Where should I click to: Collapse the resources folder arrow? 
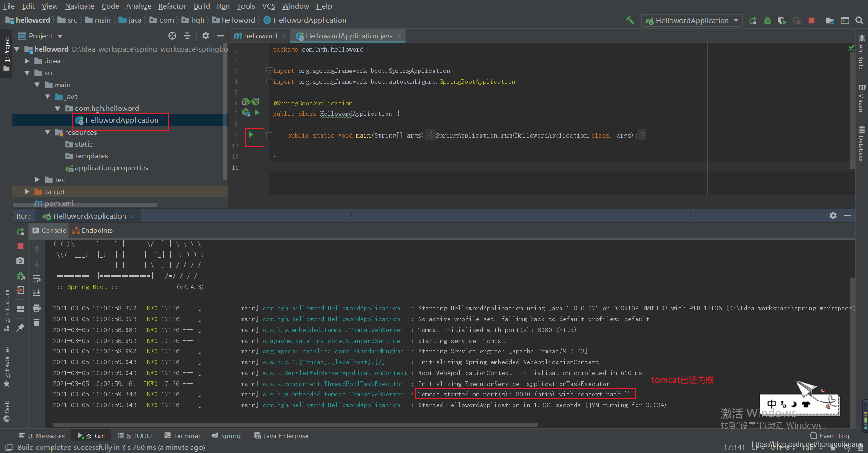pos(47,132)
